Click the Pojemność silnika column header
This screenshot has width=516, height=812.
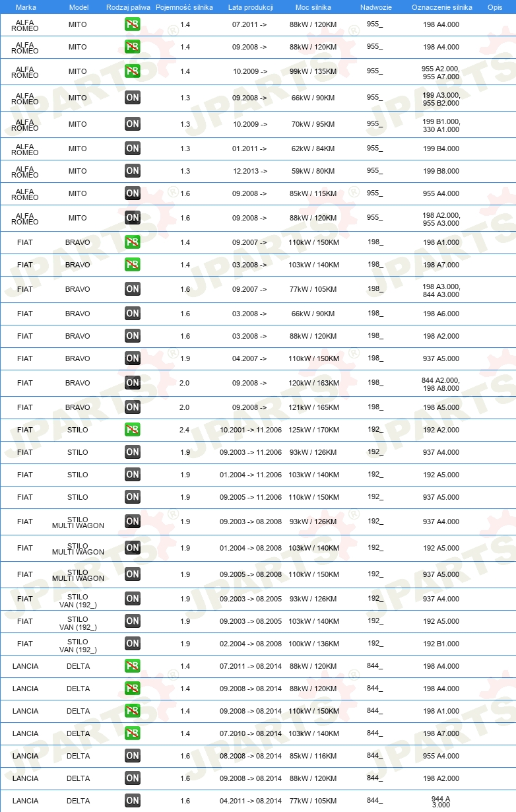[185, 7]
